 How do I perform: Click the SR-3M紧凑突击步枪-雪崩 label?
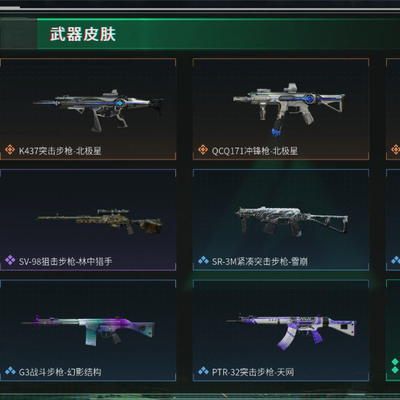[260, 261]
